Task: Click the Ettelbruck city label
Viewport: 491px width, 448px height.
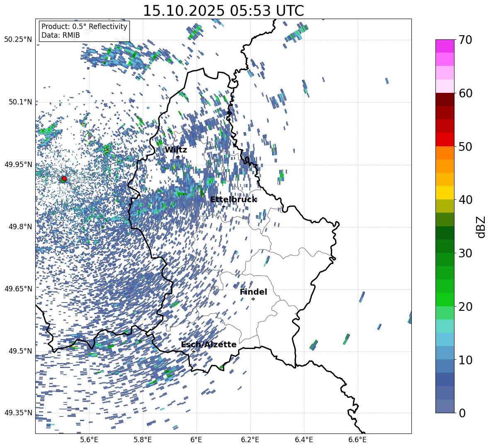Action: [x=233, y=200]
